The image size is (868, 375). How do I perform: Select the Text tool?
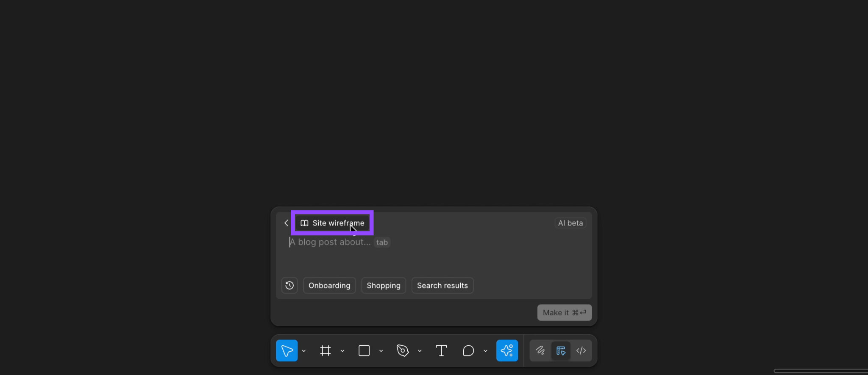point(441,351)
